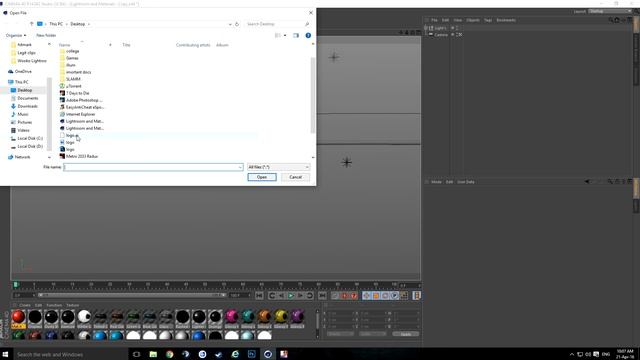
Task: Expand the address bar previous locations dropdown
Action: pyautogui.click(x=230, y=24)
